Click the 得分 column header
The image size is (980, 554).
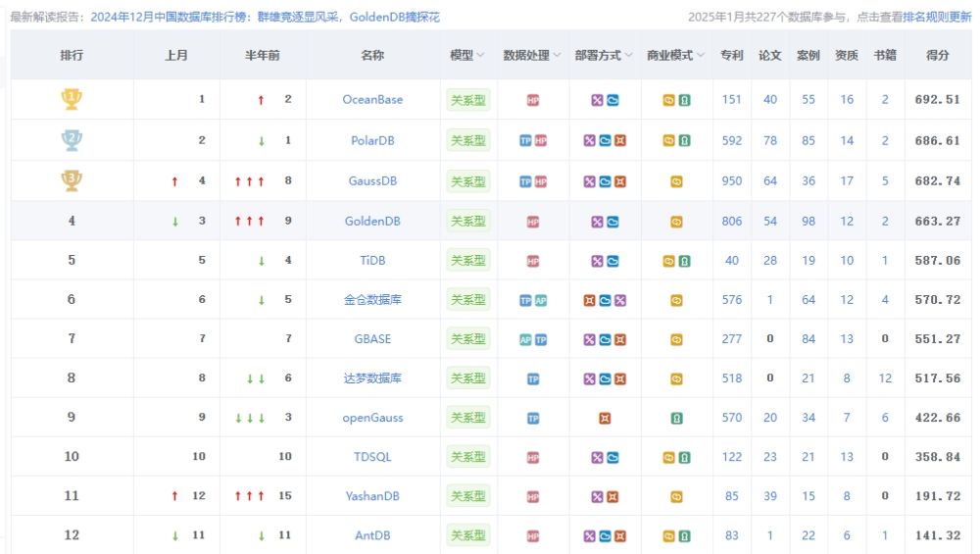(x=937, y=55)
